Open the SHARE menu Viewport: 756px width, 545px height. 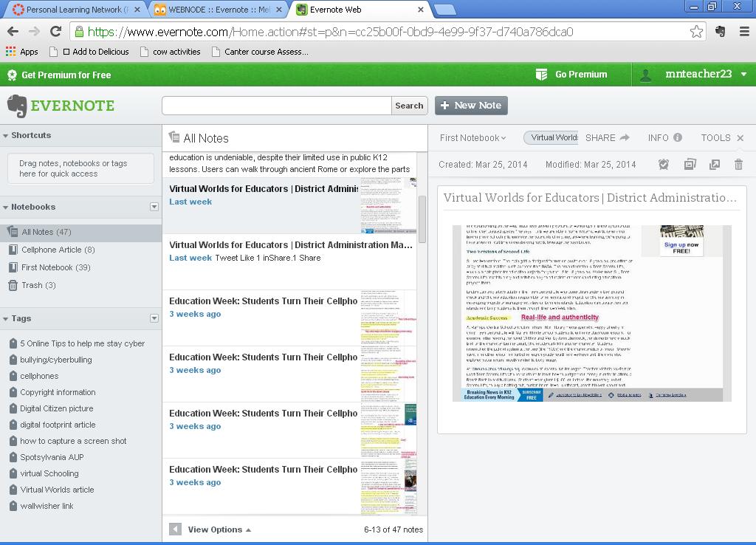pos(607,138)
